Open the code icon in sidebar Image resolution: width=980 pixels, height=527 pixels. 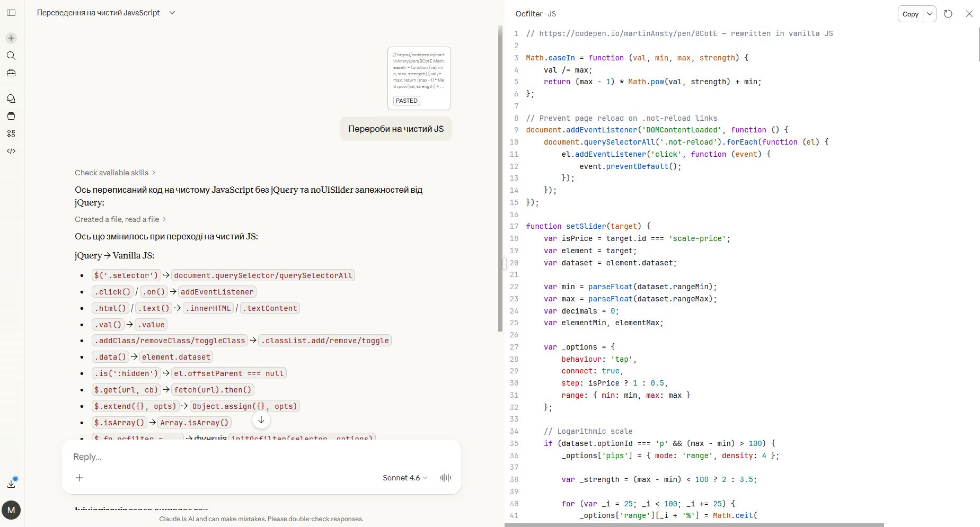click(x=11, y=151)
